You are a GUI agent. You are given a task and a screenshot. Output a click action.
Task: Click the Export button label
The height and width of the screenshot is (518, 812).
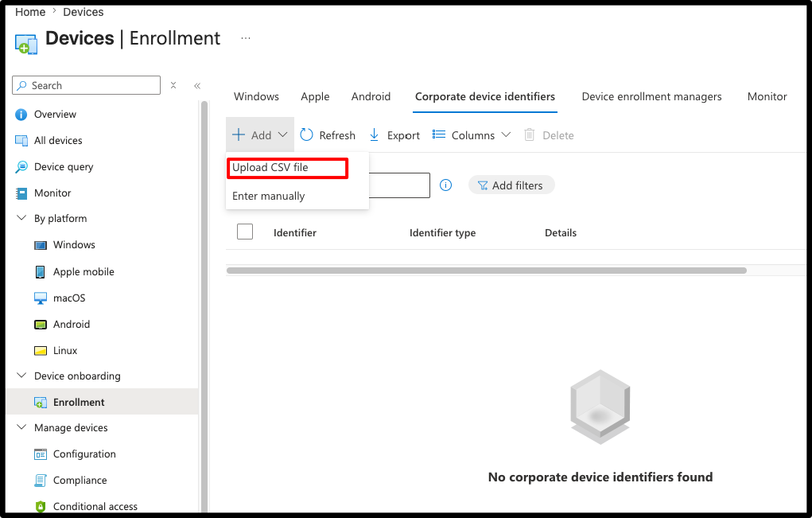click(403, 135)
